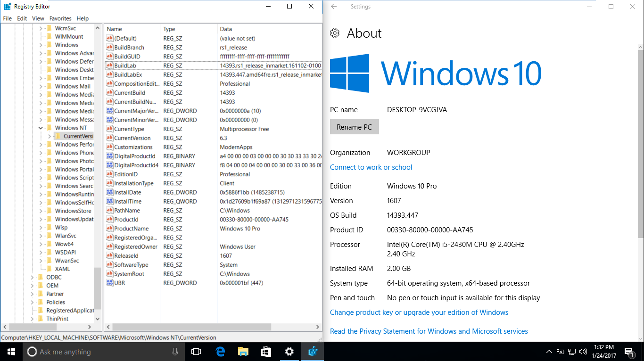This screenshot has height=361, width=644.
Task: Open the Windows Store from the taskbar
Action: 266,351
